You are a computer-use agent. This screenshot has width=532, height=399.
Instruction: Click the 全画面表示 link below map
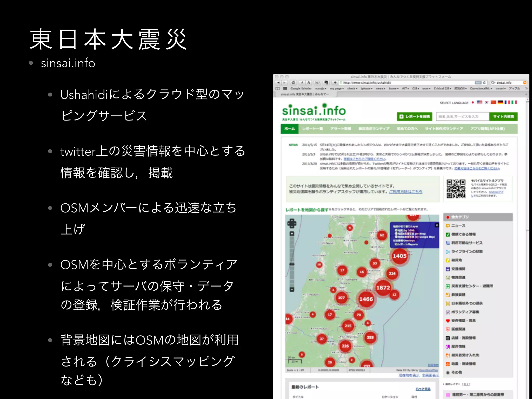coord(430,375)
